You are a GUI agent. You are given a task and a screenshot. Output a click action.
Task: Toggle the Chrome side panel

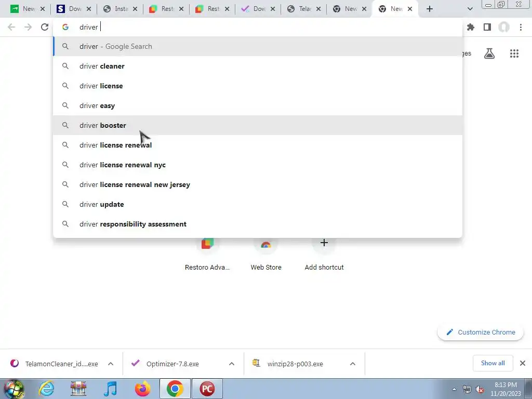(x=487, y=27)
